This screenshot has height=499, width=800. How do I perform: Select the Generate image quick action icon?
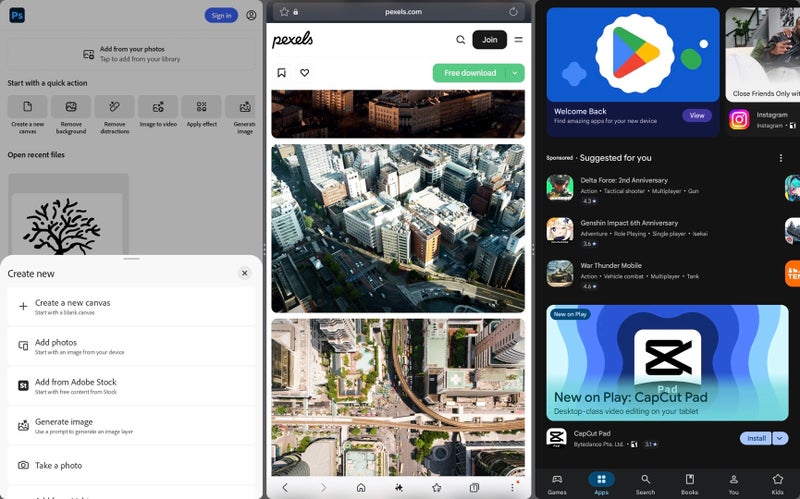tap(244, 106)
